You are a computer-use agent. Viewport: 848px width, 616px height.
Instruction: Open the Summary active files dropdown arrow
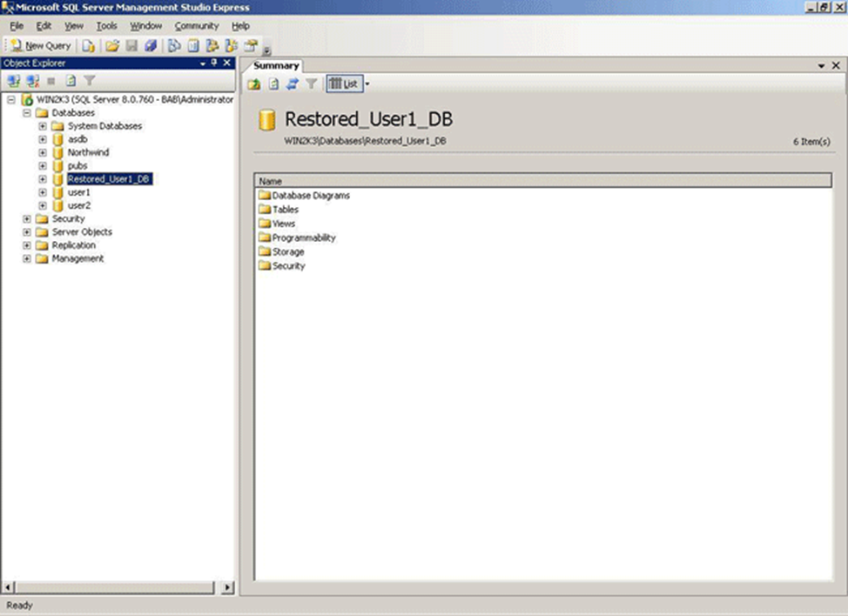click(822, 65)
